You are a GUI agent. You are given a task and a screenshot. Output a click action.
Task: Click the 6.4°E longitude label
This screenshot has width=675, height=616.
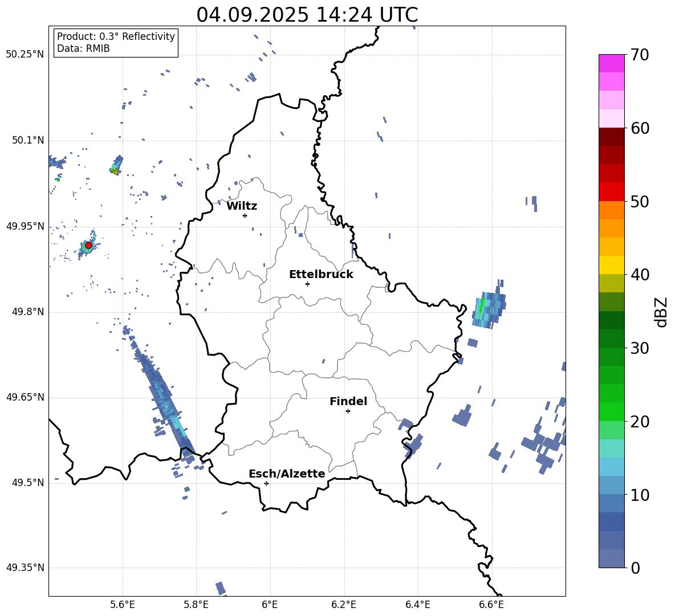(x=417, y=605)
